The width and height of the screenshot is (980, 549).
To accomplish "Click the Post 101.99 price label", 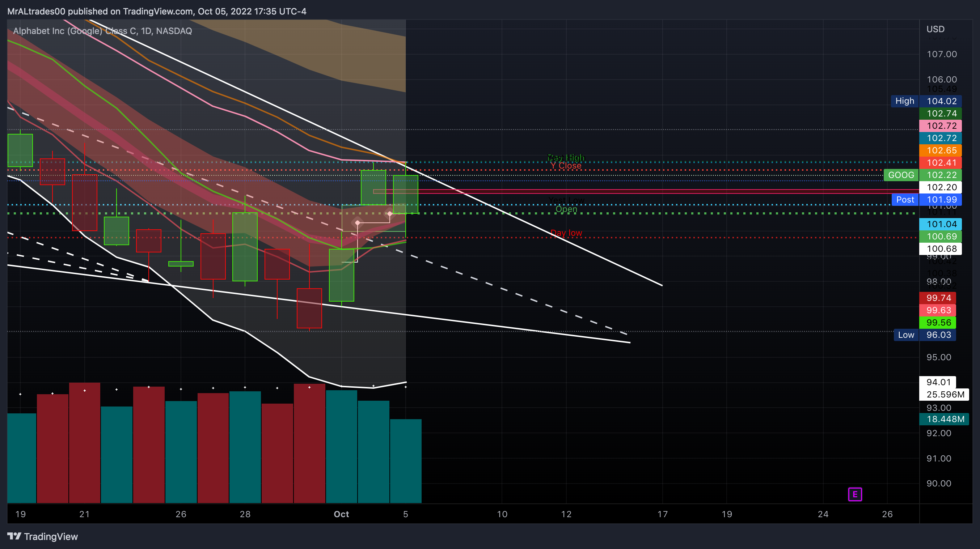I will (927, 200).
